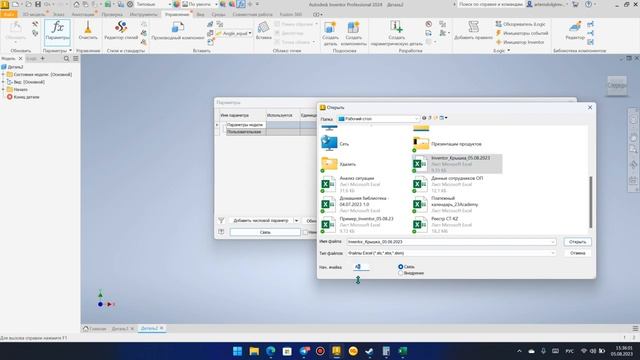
Task: Click the fx Параметры ribbon button
Action: 57,32
